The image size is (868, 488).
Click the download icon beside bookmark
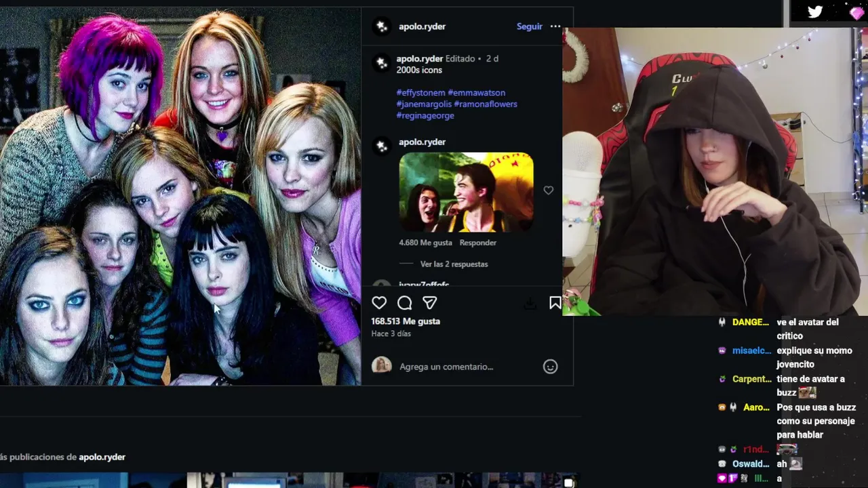530,304
